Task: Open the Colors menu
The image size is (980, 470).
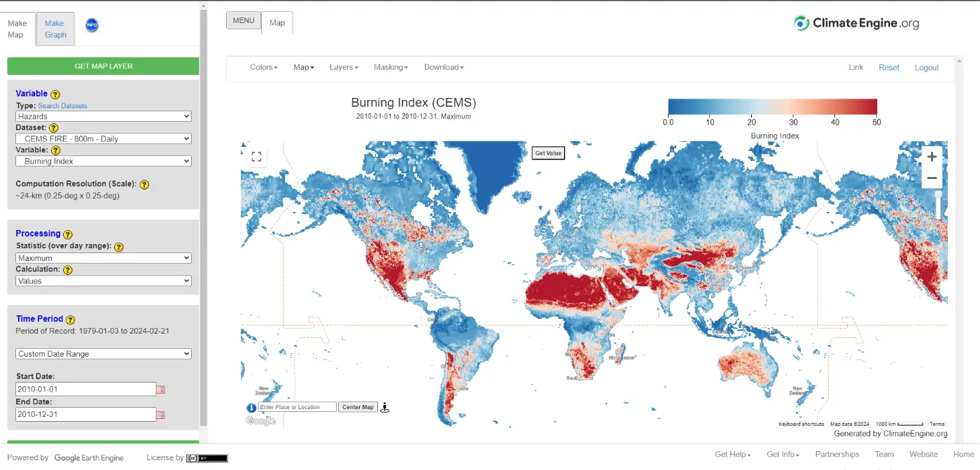Action: pos(264,67)
